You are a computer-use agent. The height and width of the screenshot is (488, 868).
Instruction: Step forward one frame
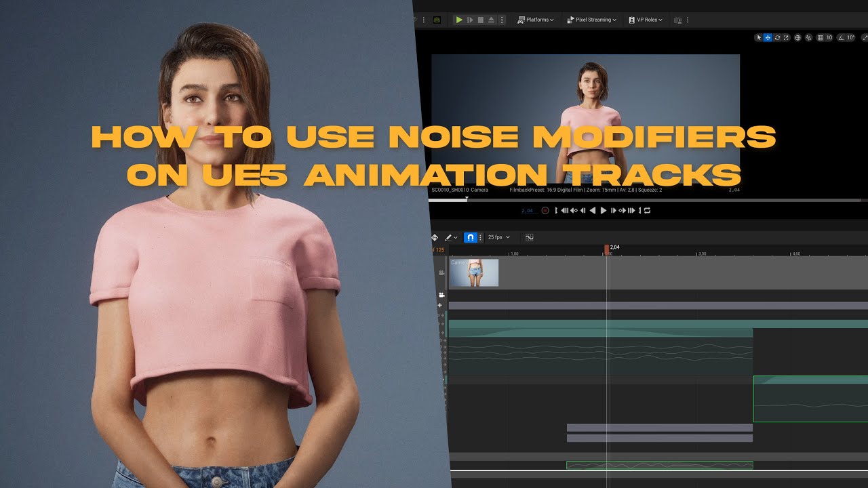click(x=614, y=211)
